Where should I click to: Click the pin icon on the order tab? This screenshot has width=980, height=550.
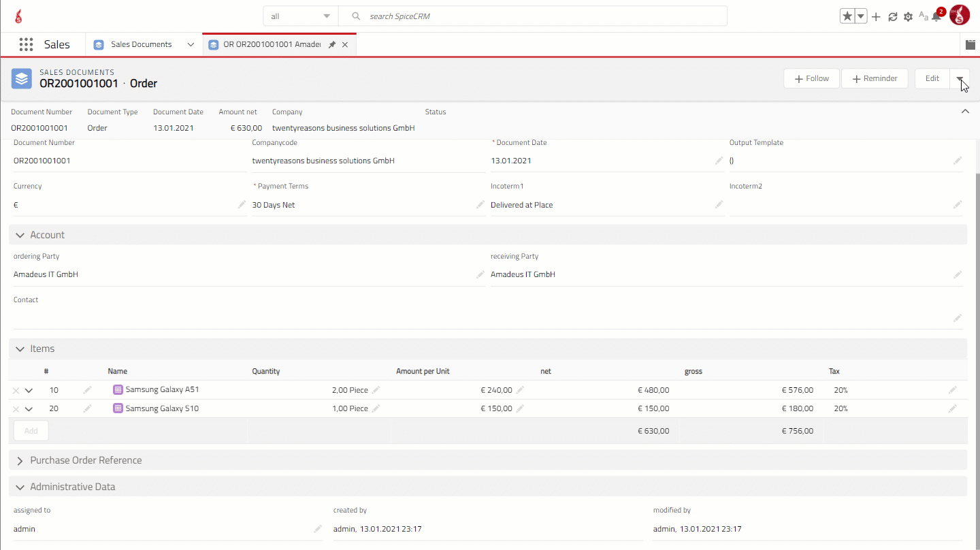(332, 45)
